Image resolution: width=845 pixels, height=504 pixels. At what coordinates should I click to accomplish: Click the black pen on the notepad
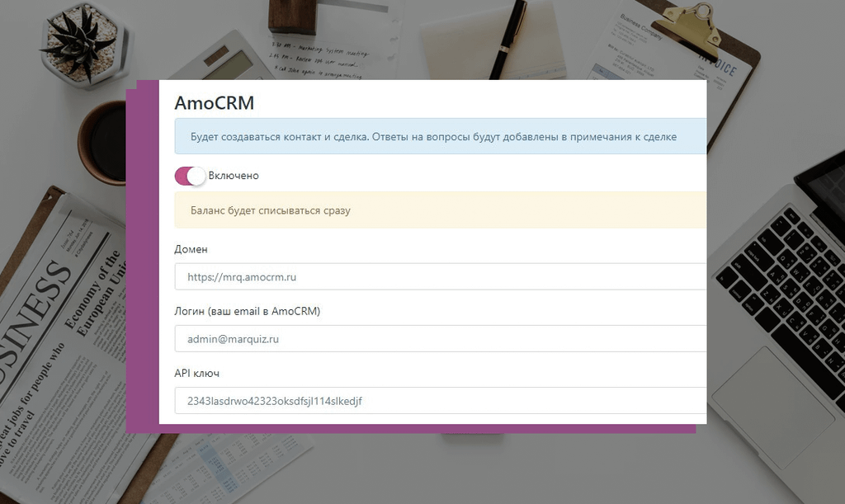[508, 39]
